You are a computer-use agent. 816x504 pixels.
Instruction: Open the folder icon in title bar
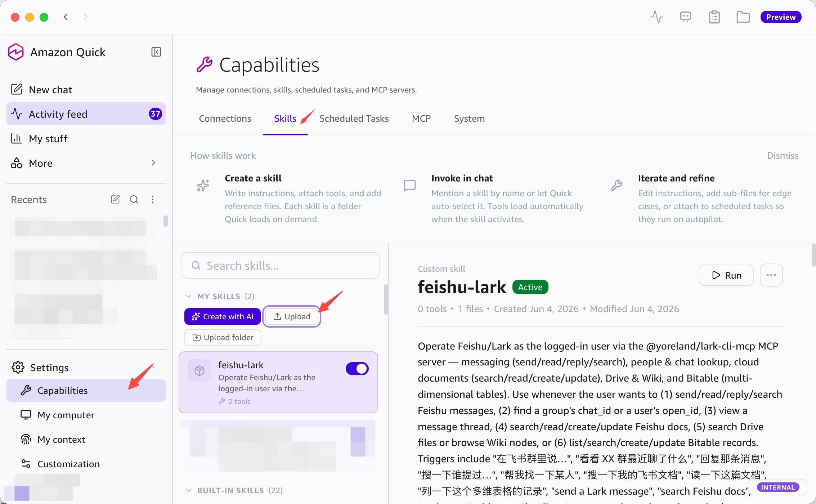tap(743, 17)
